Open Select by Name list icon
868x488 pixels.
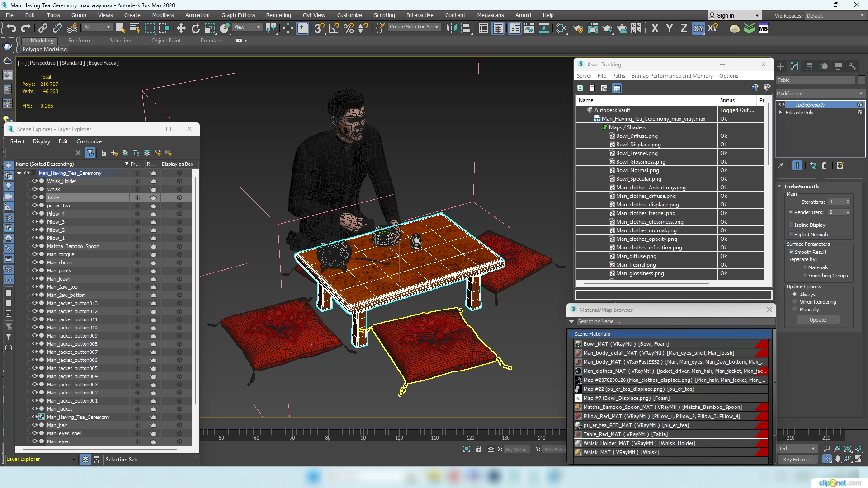(135, 28)
